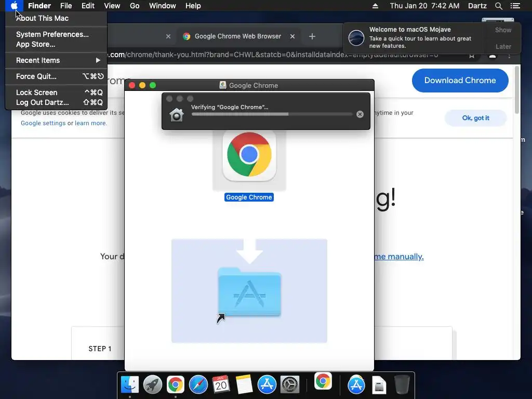Screen dimensions: 532x399
Task: Click the house icon in Verifying dialog
Action: (177, 115)
